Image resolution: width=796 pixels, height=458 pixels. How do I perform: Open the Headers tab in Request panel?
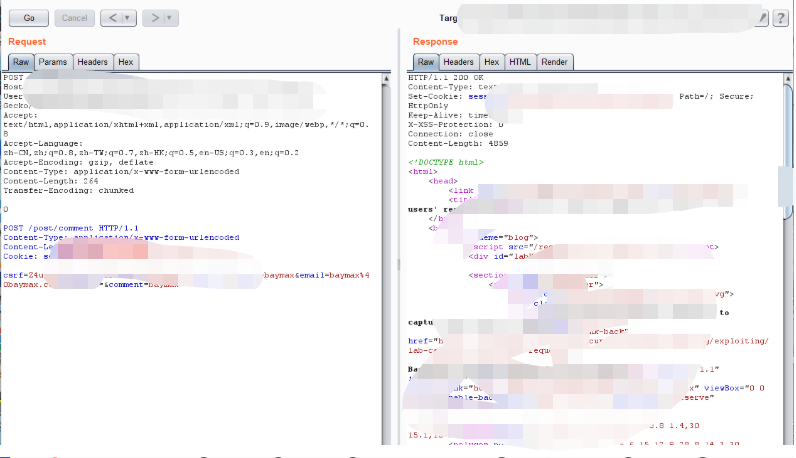pyautogui.click(x=92, y=62)
